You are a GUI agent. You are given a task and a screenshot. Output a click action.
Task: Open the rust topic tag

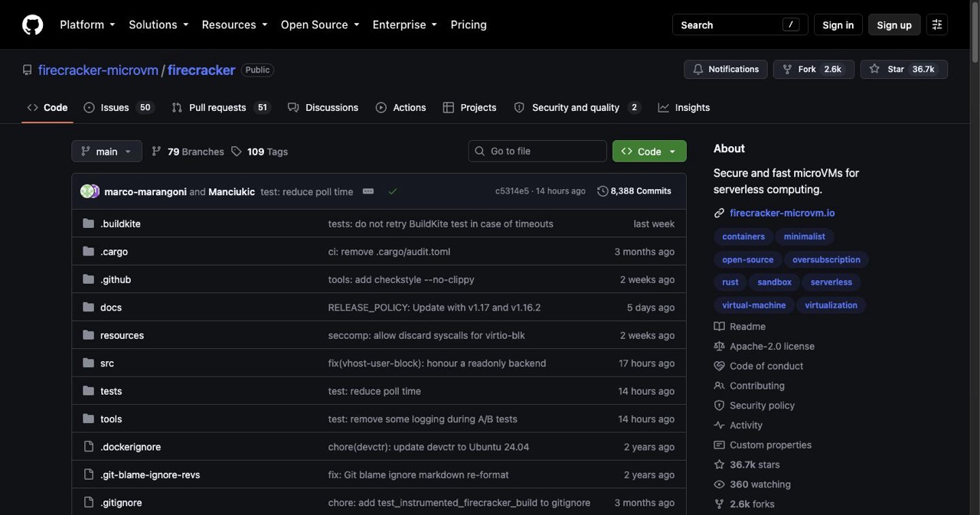[730, 282]
